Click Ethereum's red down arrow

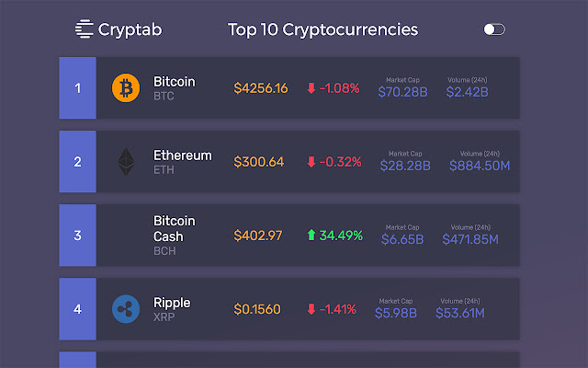point(311,162)
